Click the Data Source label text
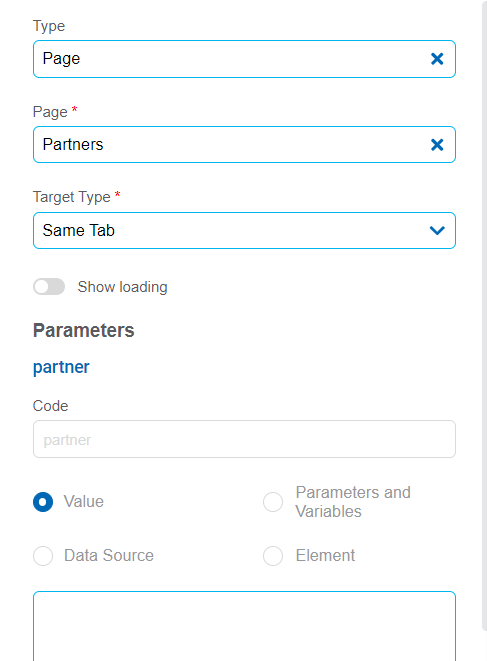The width and height of the screenshot is (487, 661). click(109, 556)
